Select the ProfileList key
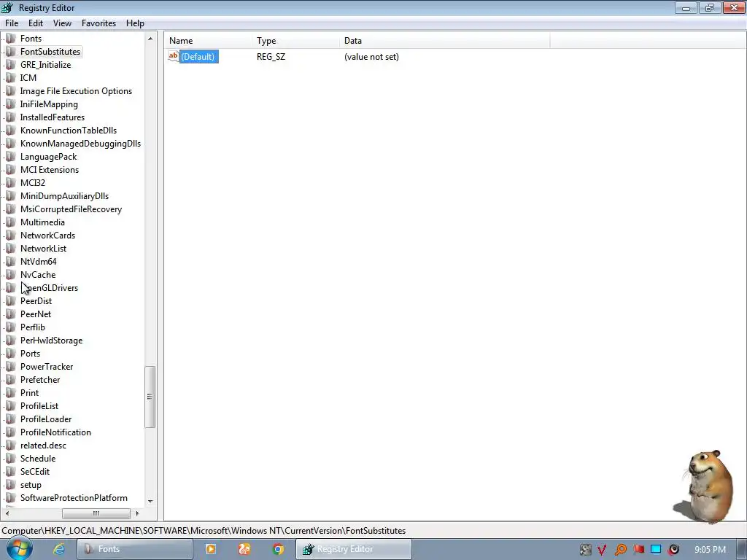747x560 pixels. pyautogui.click(x=39, y=406)
